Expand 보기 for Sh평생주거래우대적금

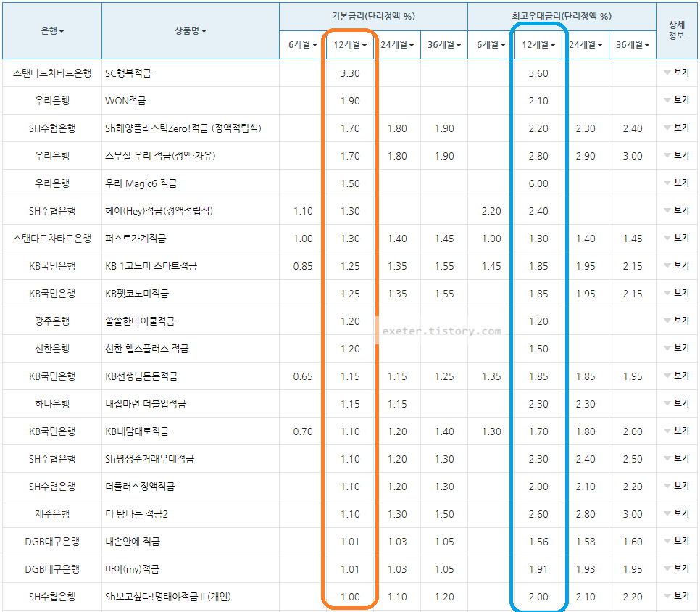click(677, 459)
